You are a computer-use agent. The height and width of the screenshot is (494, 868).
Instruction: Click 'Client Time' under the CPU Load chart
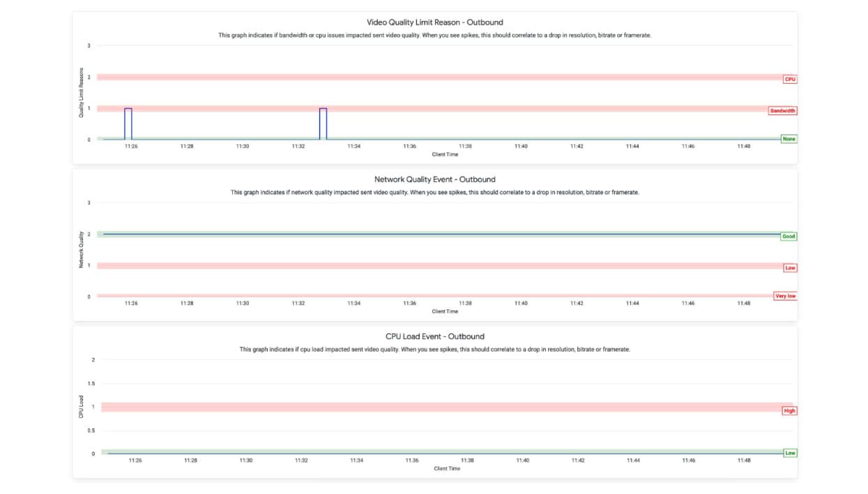tap(447, 468)
